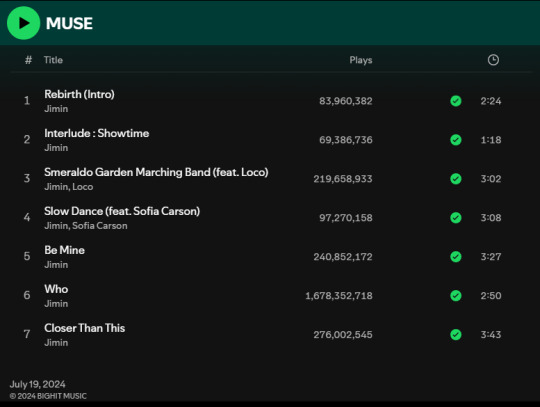This screenshot has width=540, height=407.
Task: Toggle saved checkmark for Slow Dance
Action: click(456, 218)
